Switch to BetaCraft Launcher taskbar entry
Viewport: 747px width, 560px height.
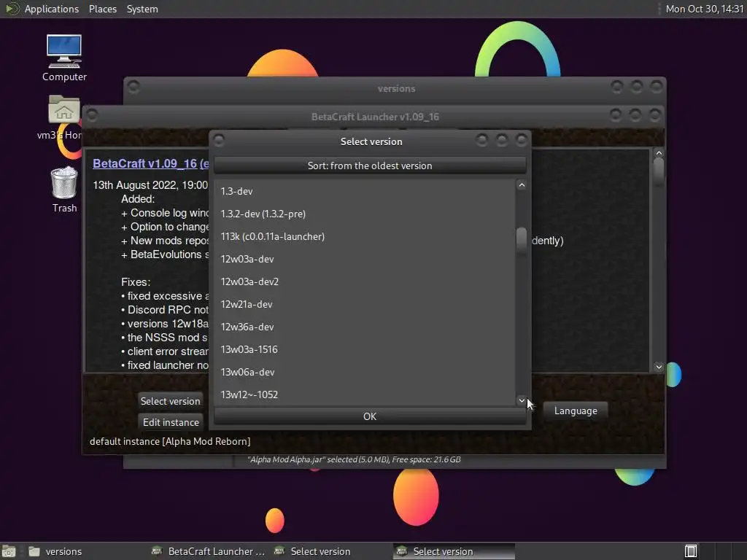pos(208,551)
